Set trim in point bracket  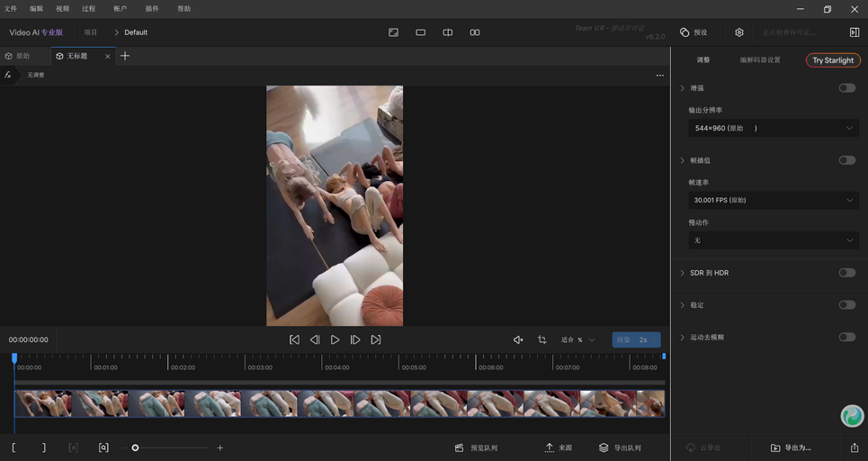(13, 447)
